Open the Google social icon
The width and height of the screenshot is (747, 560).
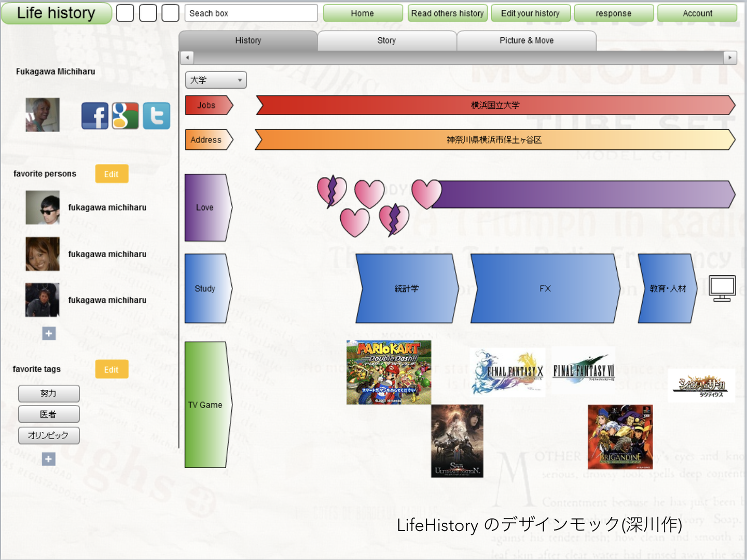(126, 116)
